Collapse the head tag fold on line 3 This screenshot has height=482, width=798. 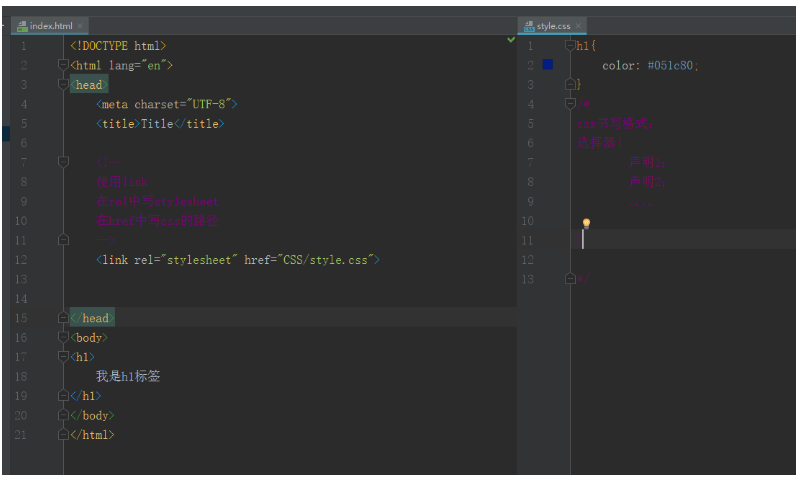click(x=63, y=84)
